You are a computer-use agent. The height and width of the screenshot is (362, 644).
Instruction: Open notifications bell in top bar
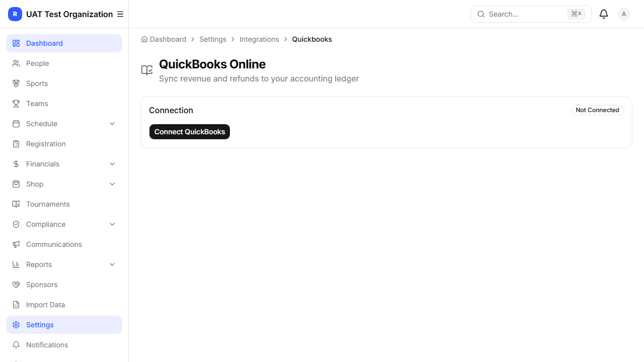coord(604,14)
